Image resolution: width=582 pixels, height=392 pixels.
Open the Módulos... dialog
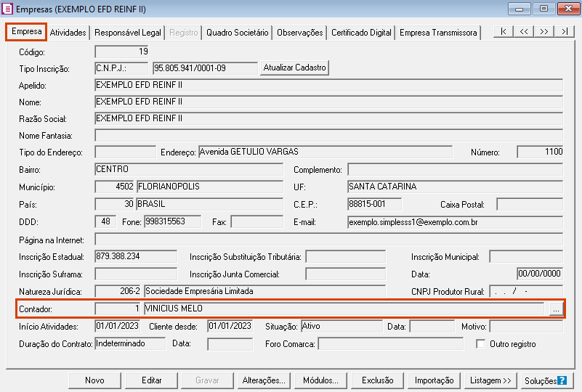320,380
